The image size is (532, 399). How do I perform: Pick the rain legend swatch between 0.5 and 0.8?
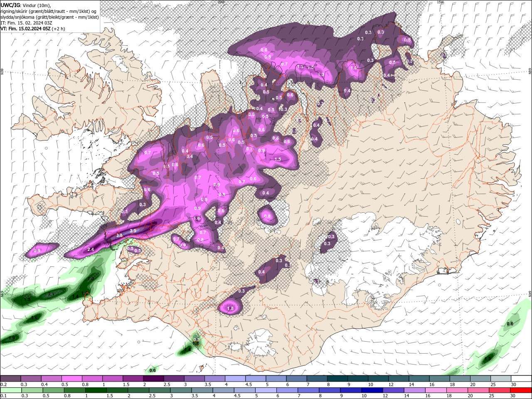pyautogui.click(x=53, y=390)
